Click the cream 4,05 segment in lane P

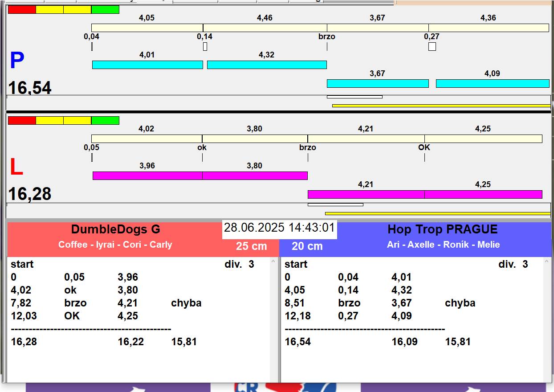coord(147,28)
